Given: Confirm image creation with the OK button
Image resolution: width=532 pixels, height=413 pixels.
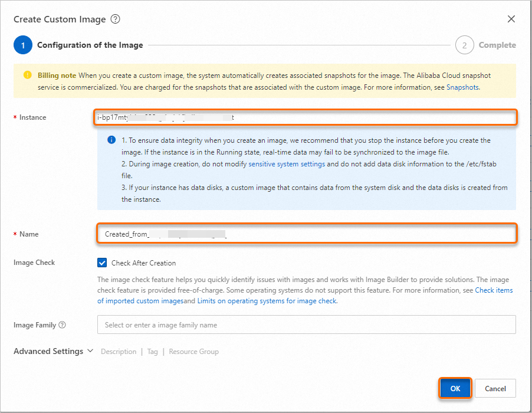Looking at the screenshot, I should (455, 388).
